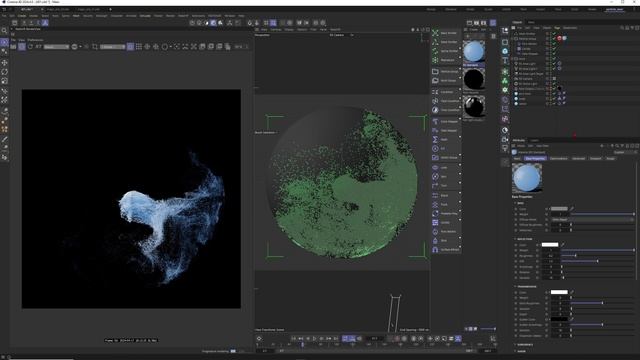Image resolution: width=640 pixels, height=360 pixels.
Task: Select the blue material thumbnail in Material Manager
Action: 474,51
